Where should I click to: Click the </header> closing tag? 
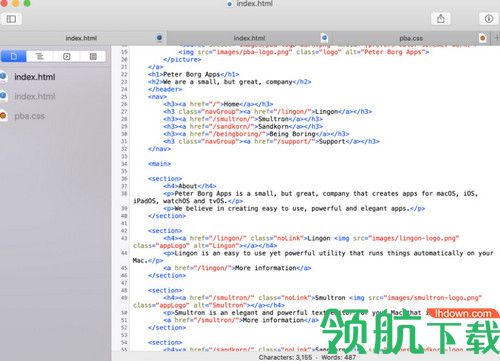(x=165, y=89)
